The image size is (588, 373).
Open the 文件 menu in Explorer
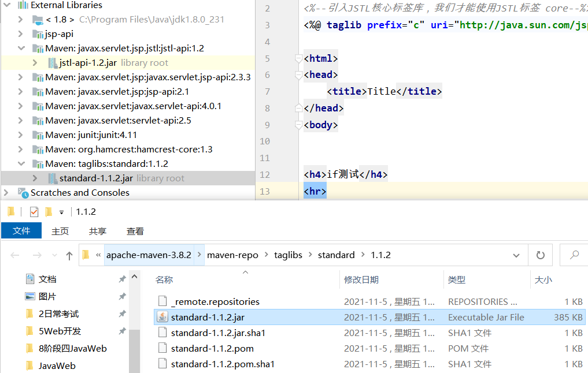pos(21,230)
